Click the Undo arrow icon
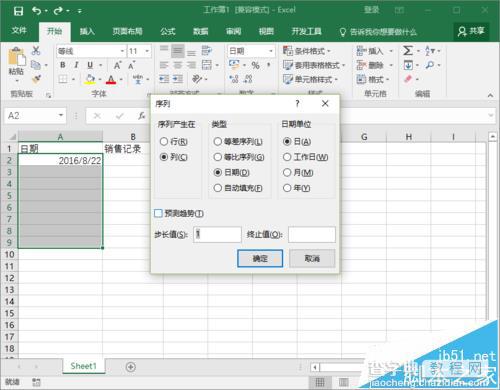The width and height of the screenshot is (500, 390). pyautogui.click(x=37, y=11)
